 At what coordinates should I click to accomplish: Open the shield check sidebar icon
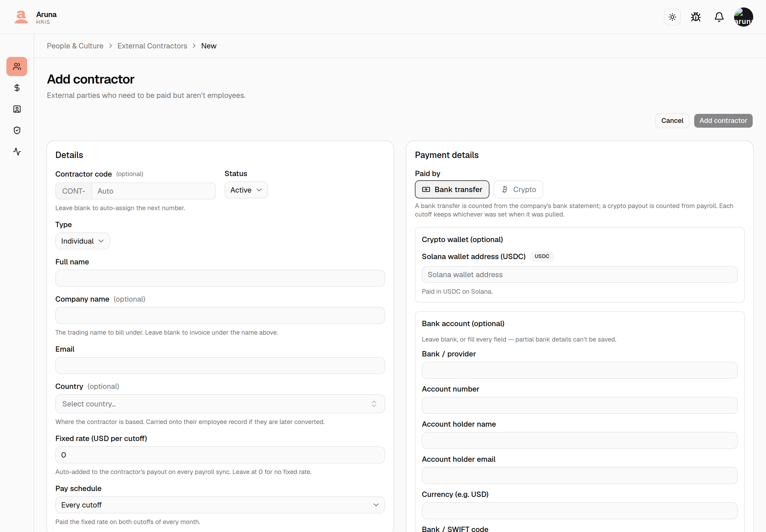pos(17,130)
